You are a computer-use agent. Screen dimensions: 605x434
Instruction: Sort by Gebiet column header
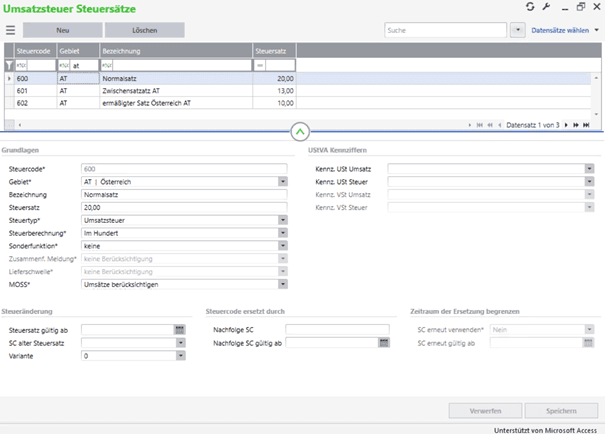pos(78,51)
